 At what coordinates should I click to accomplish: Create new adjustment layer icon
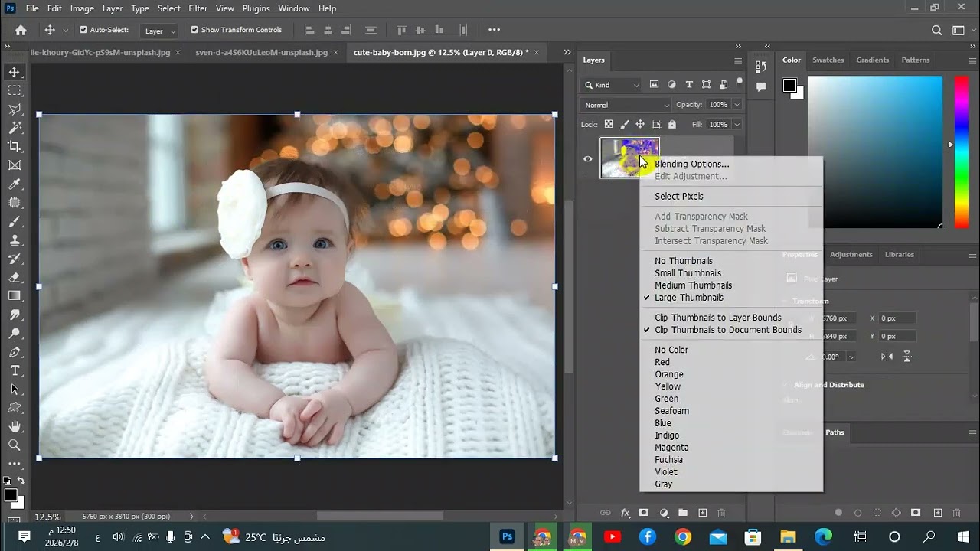[x=663, y=513]
